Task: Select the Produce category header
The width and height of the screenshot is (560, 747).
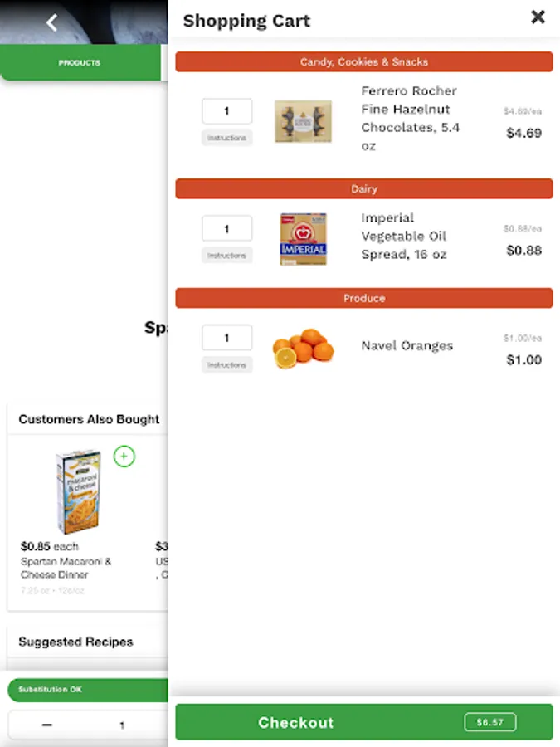Action: (363, 299)
